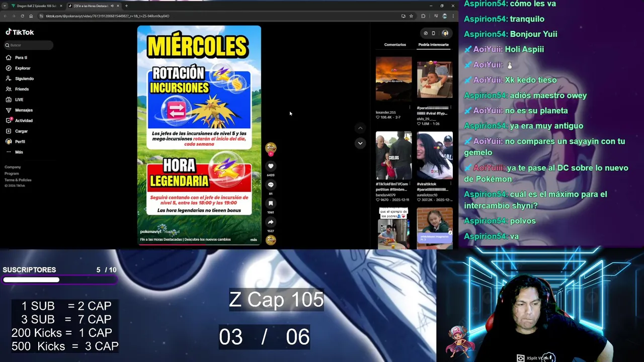Open the reclining boy video thumbnail

435,79
